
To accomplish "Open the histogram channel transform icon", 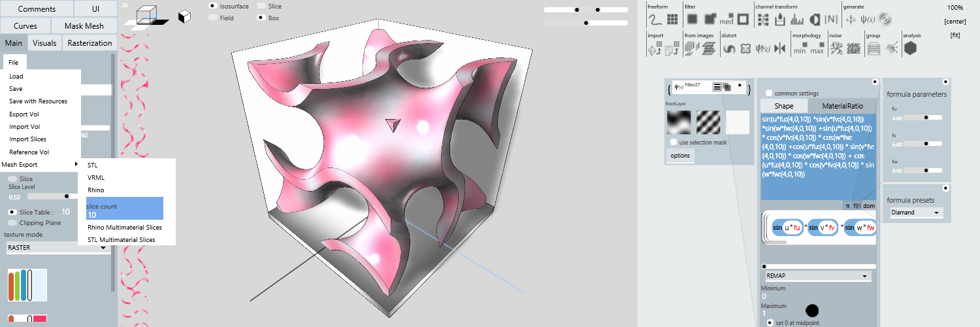I will pyautogui.click(x=798, y=19).
